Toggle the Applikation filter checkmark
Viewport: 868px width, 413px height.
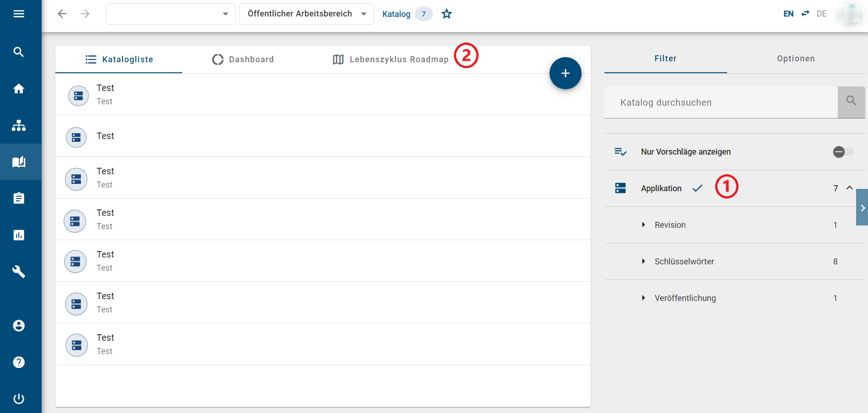pyautogui.click(x=697, y=188)
